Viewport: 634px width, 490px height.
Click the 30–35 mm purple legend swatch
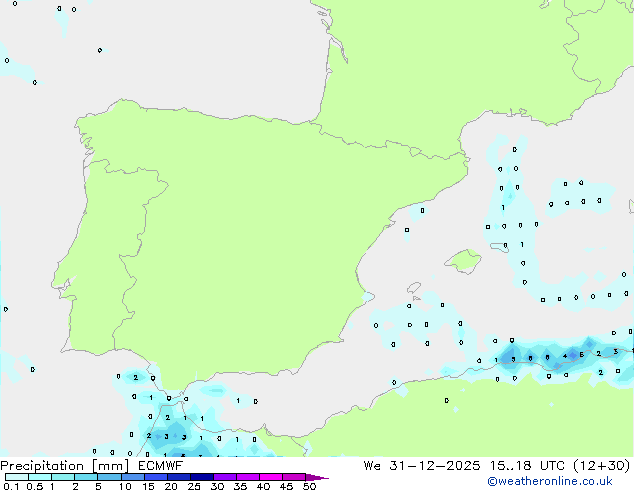224,477
